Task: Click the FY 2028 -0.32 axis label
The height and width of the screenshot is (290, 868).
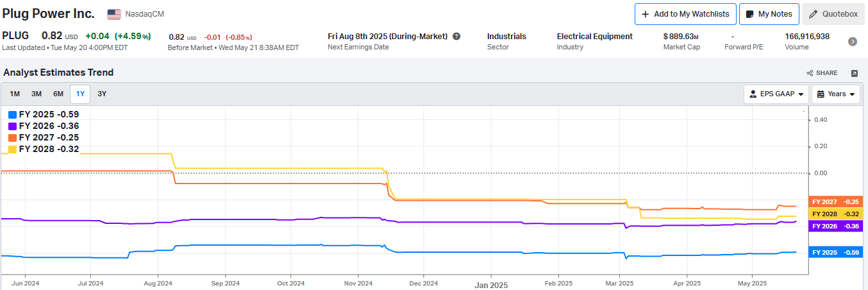Action: pos(836,214)
